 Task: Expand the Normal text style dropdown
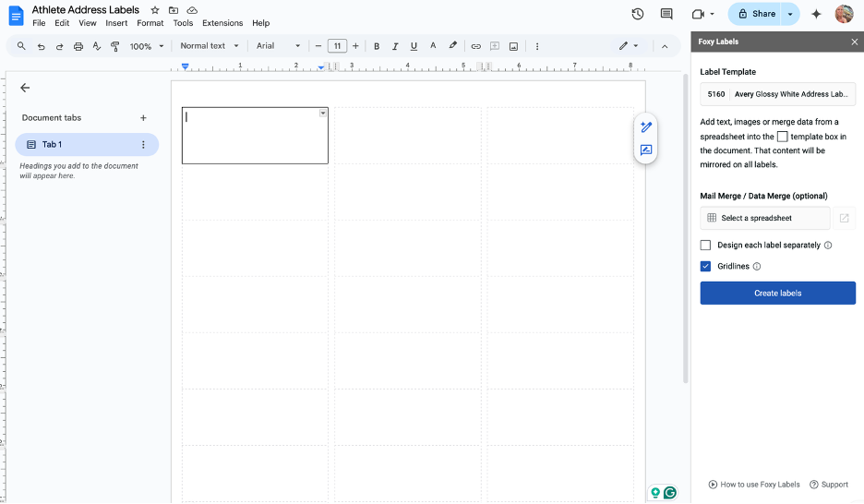[210, 46]
